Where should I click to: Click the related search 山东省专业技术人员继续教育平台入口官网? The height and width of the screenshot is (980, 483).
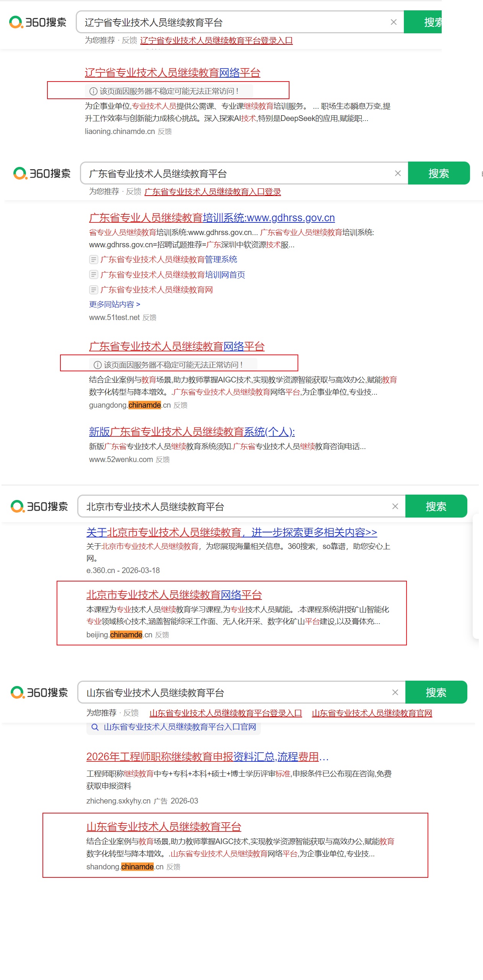(x=180, y=727)
